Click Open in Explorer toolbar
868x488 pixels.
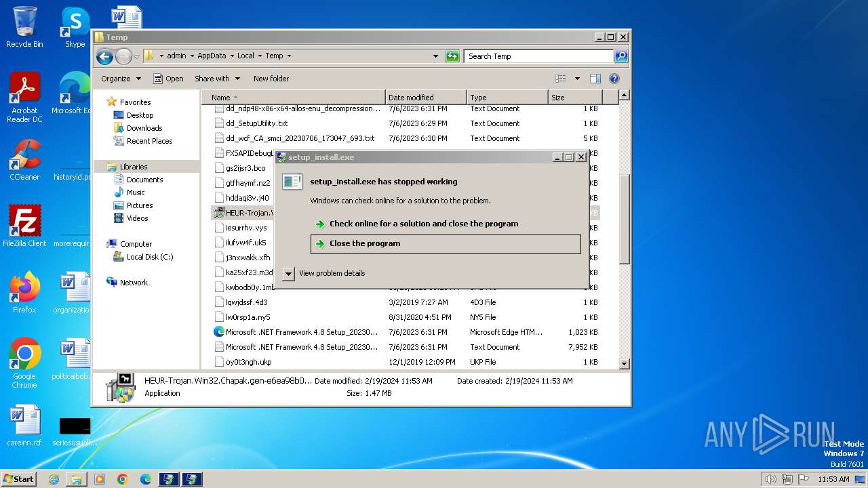click(x=168, y=79)
